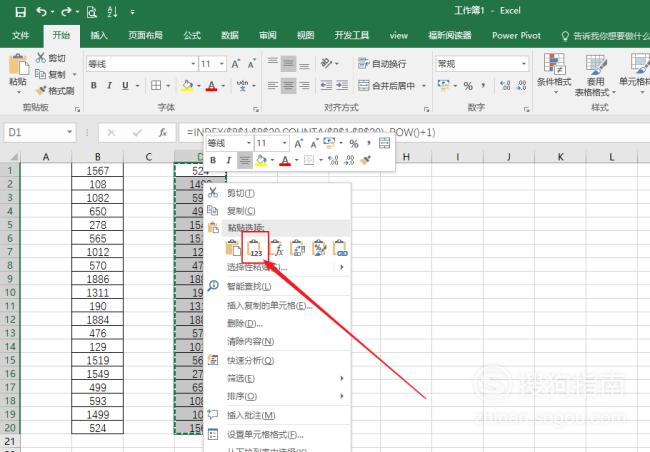650x452 pixels.
Task: Switch to the Insert (插入) tab
Action: (x=99, y=36)
